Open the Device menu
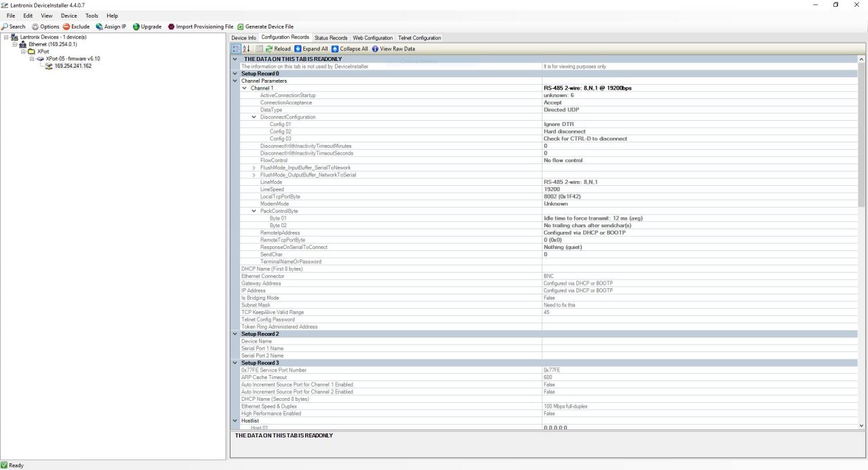 tap(69, 16)
